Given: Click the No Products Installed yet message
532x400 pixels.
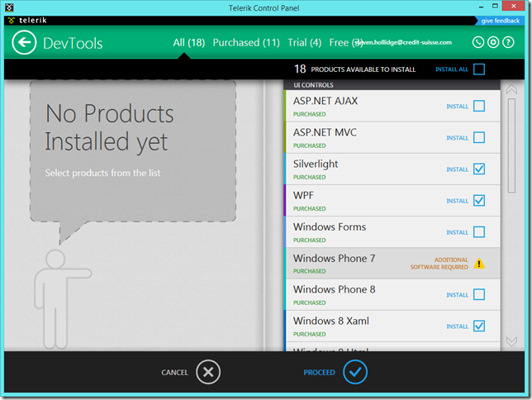Looking at the screenshot, I should (x=109, y=127).
